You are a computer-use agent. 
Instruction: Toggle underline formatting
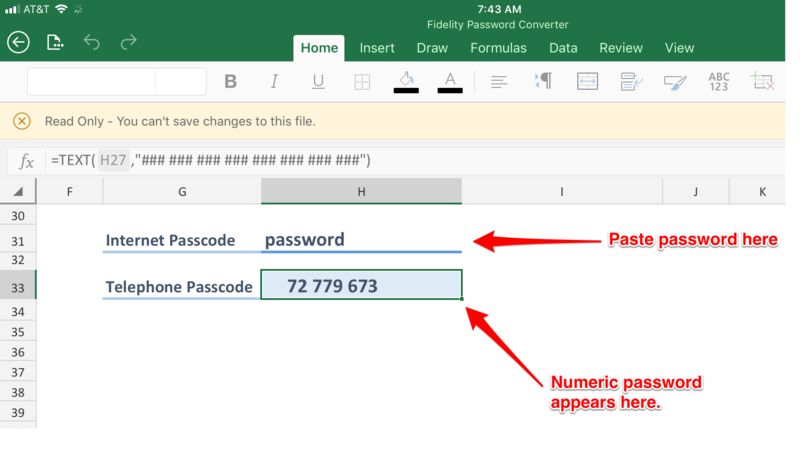pos(318,82)
